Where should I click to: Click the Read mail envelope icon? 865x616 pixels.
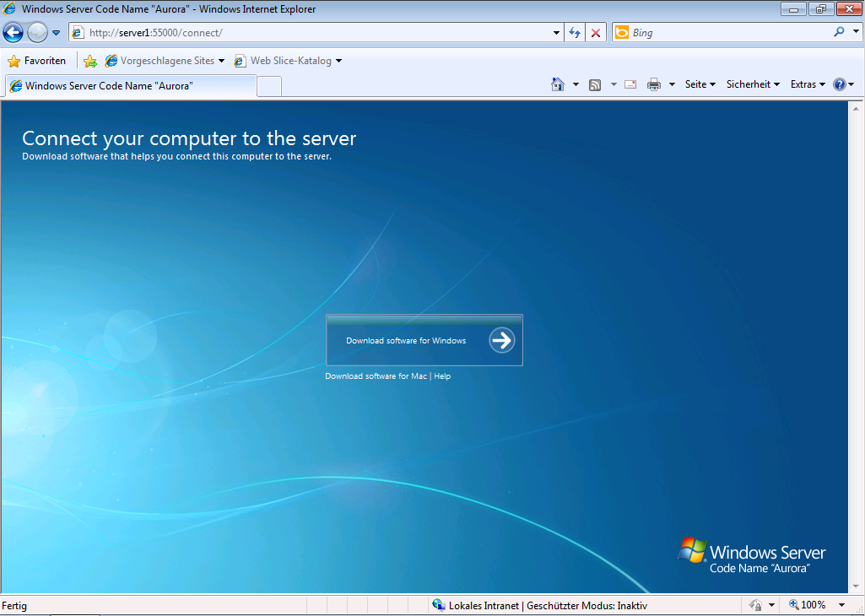[630, 84]
